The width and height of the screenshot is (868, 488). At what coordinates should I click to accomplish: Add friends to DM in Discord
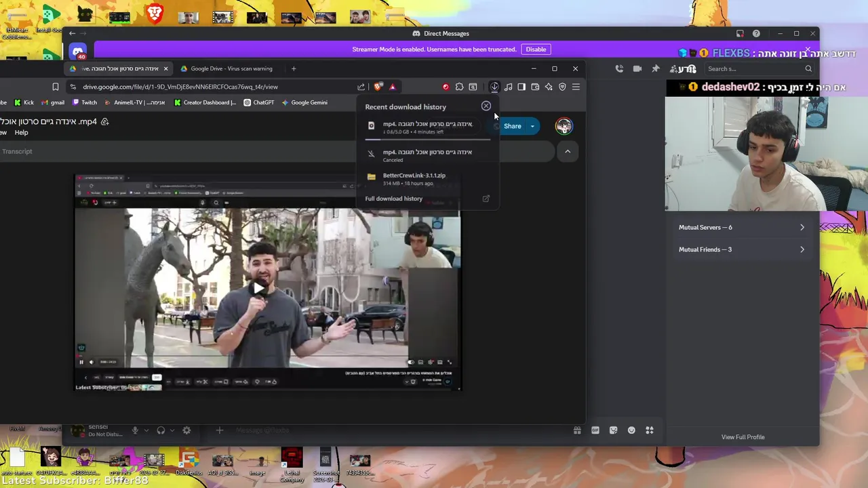coord(673,68)
